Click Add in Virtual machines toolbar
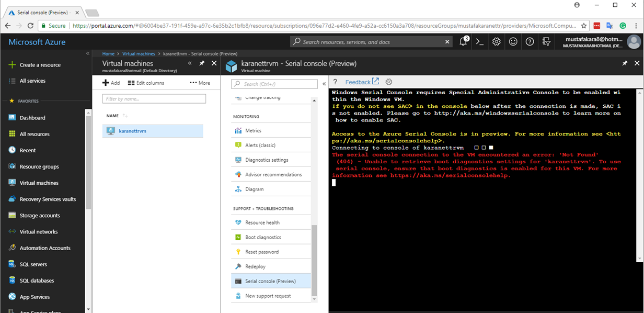The height and width of the screenshot is (313, 644). coord(111,83)
